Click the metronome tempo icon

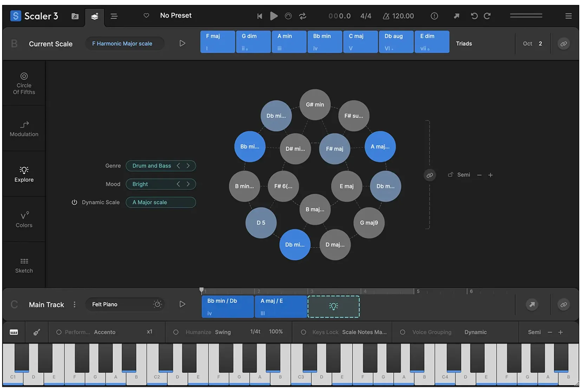(386, 16)
